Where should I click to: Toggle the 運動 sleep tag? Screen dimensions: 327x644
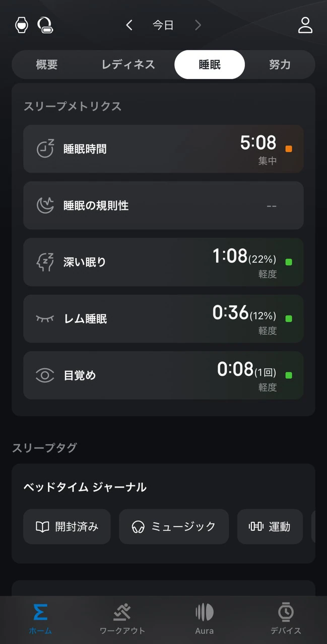tap(270, 527)
